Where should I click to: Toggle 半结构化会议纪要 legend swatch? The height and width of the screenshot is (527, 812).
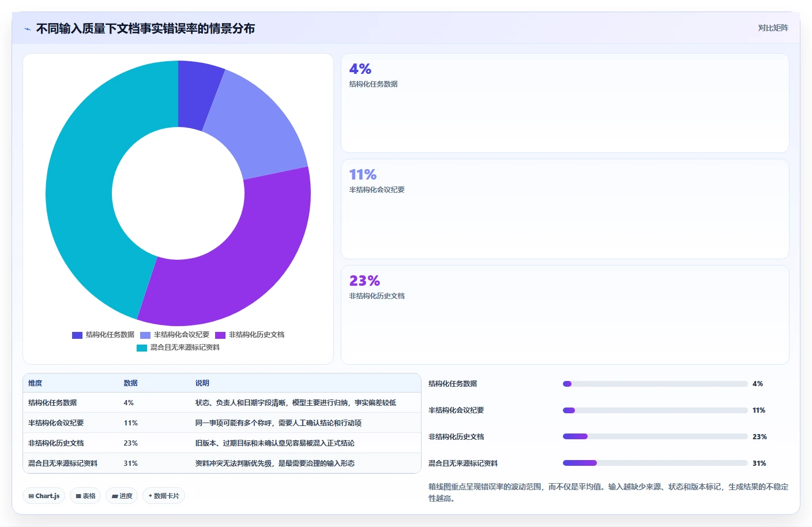pos(145,335)
